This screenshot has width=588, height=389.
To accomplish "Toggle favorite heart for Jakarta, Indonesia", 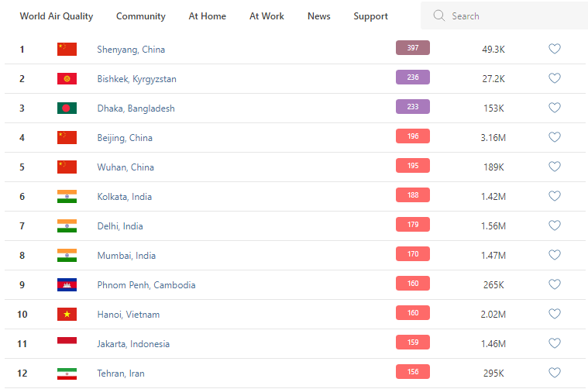I will [x=555, y=343].
